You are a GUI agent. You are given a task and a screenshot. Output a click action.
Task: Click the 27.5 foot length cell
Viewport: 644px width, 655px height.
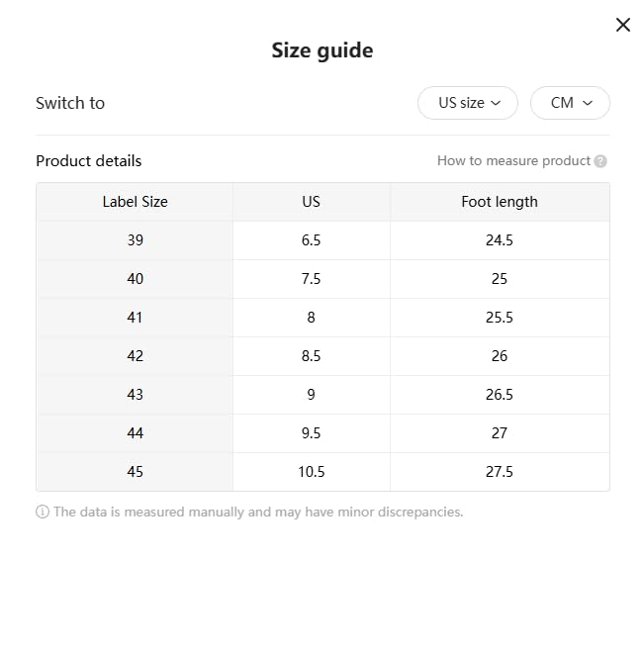point(500,472)
